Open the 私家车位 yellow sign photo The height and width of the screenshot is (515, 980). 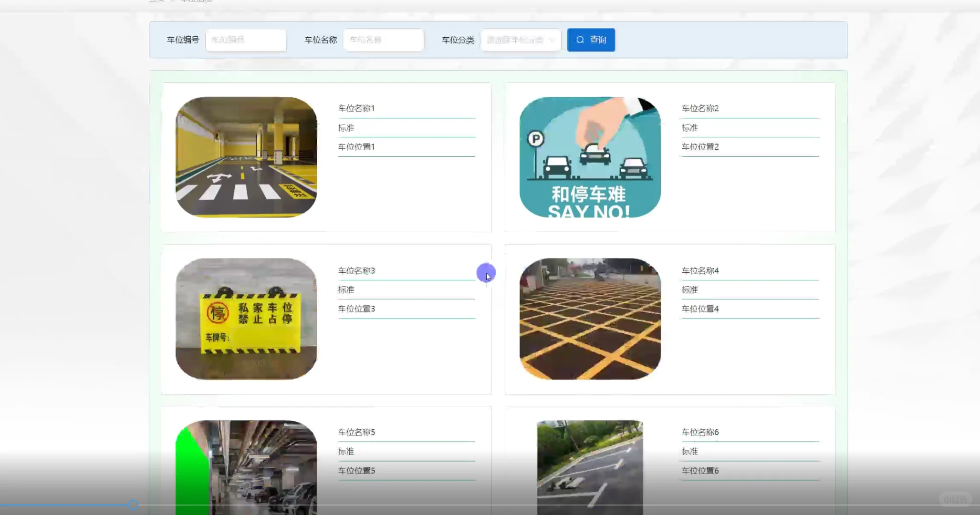(246, 319)
